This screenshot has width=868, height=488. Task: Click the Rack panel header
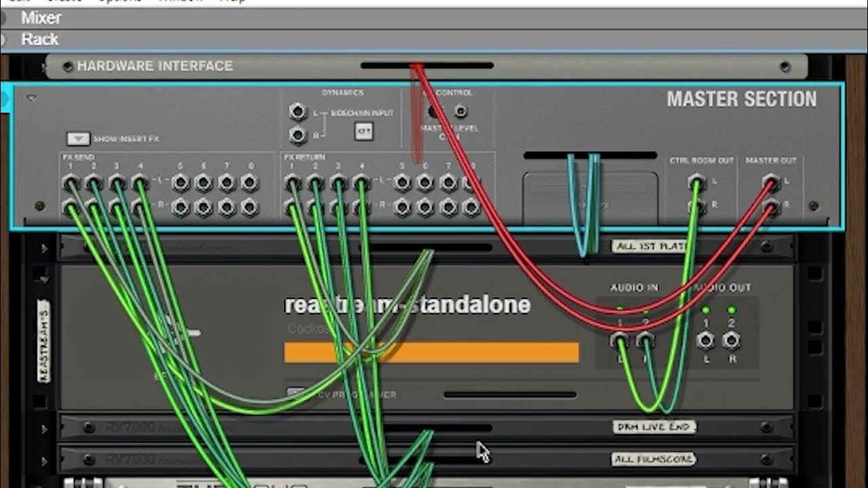coord(434,40)
